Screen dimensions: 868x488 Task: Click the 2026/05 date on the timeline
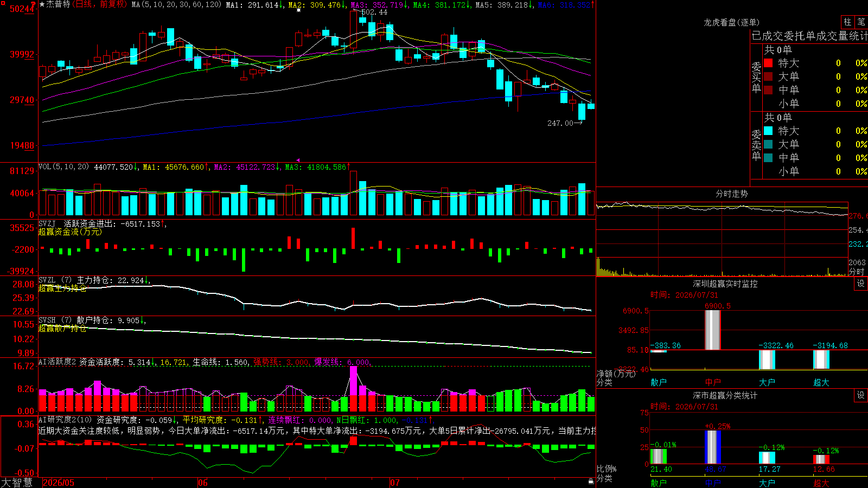pyautogui.click(x=59, y=483)
